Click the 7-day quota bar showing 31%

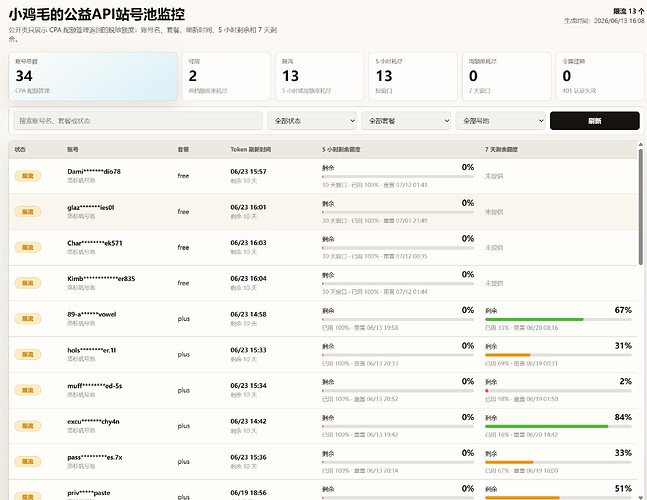click(558, 355)
